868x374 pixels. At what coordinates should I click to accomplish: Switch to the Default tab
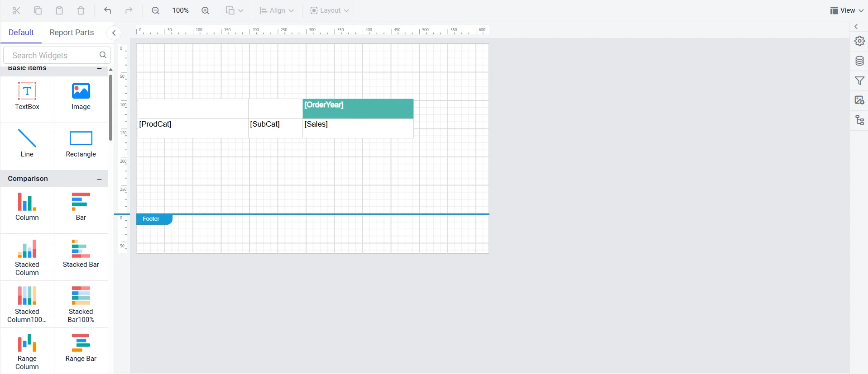(x=21, y=33)
